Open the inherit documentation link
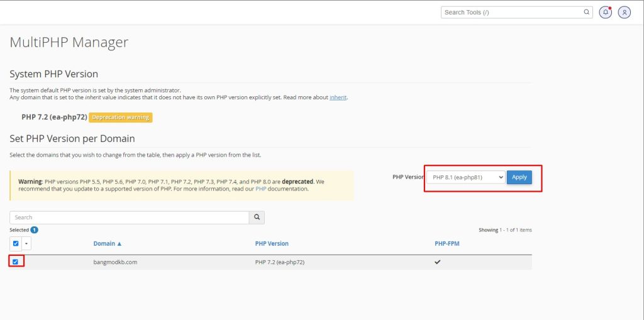The width and height of the screenshot is (644, 320). [338, 97]
